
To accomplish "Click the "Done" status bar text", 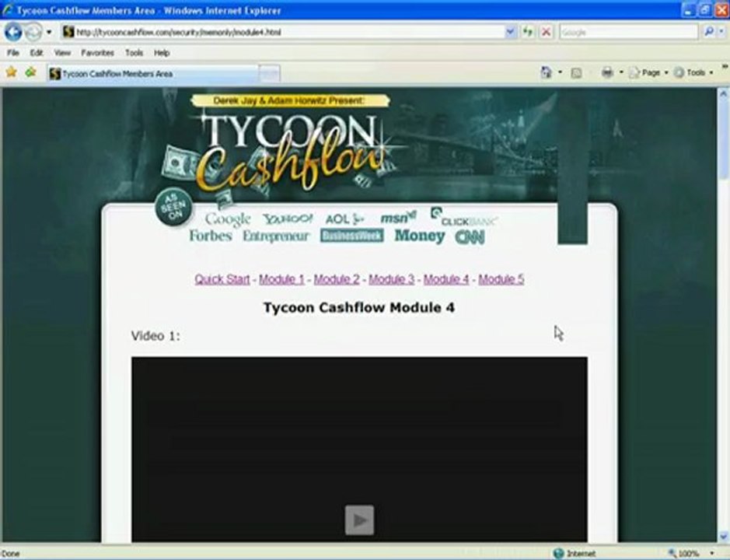I will click(11, 554).
